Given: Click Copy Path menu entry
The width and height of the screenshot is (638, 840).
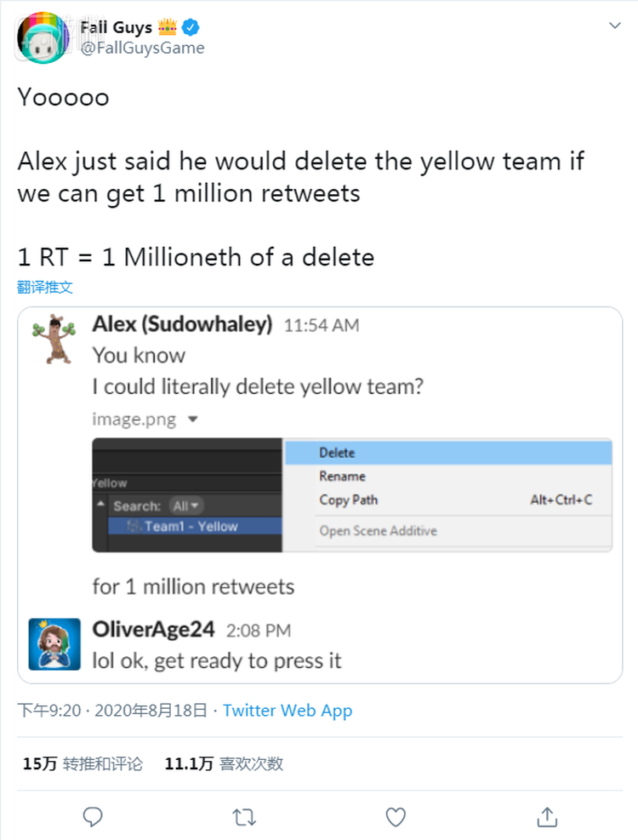Looking at the screenshot, I should coord(348,500).
